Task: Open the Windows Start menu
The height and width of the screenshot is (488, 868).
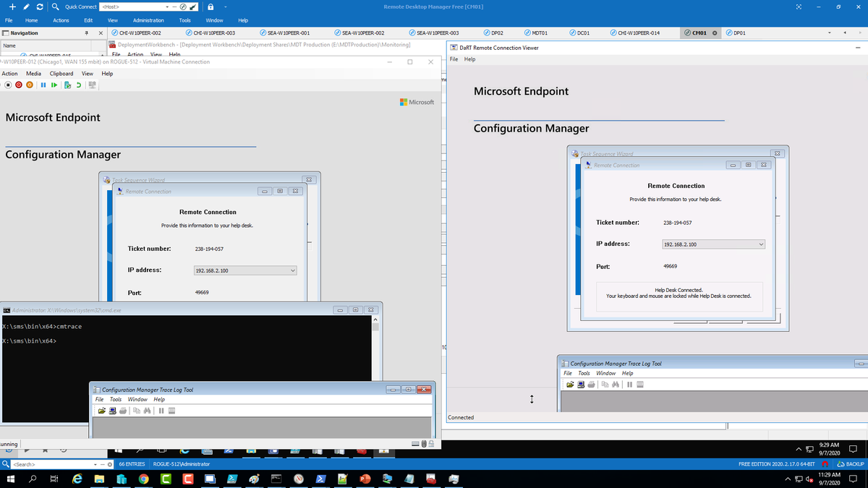Action: [12, 479]
